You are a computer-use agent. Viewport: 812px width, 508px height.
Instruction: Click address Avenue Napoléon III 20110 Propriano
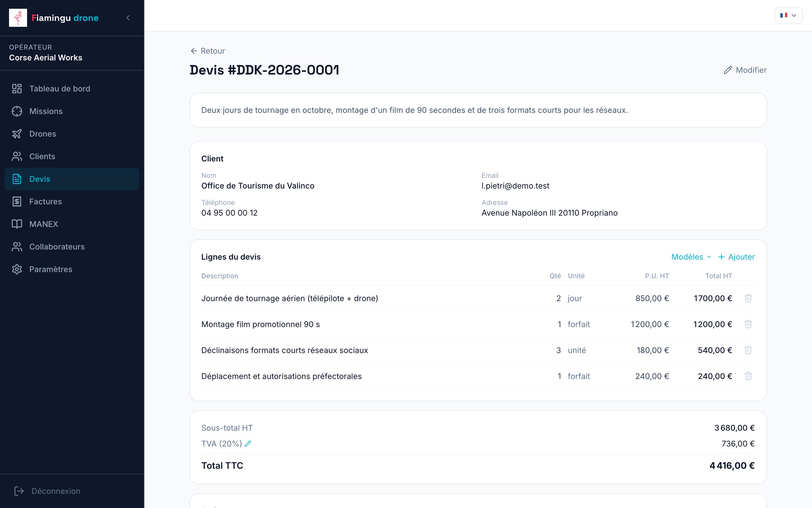[550, 213]
